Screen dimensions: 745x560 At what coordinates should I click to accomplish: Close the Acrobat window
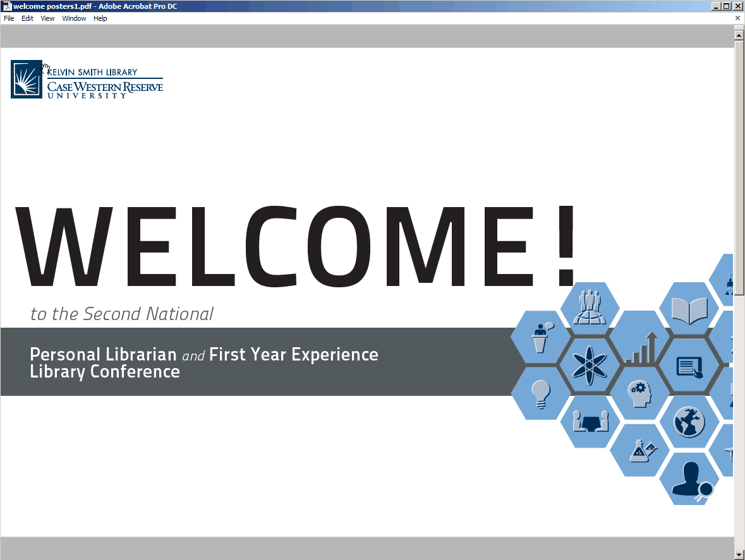click(x=737, y=6)
